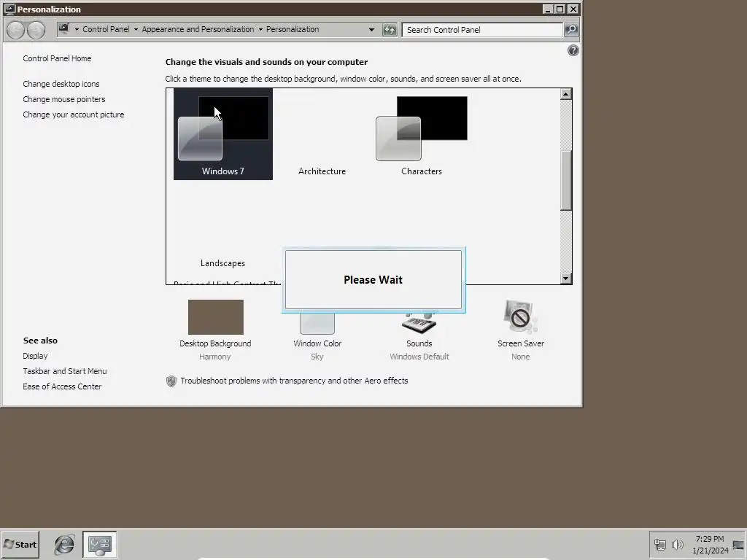This screenshot has width=747, height=560.
Task: Open Change your account picture link
Action: (x=74, y=114)
